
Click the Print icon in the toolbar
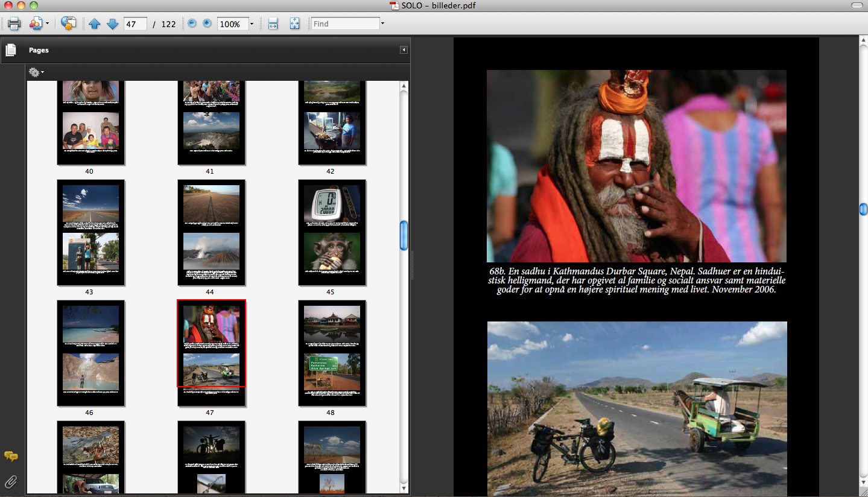point(14,24)
